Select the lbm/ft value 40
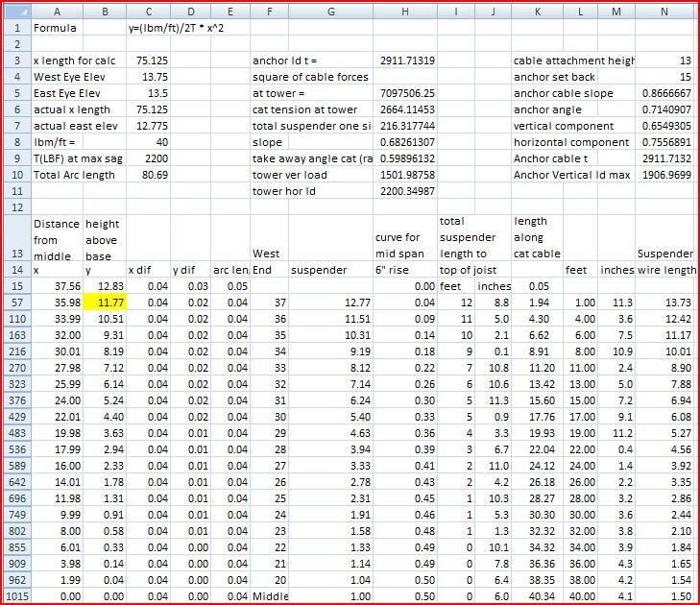700x605 pixels. (148, 142)
